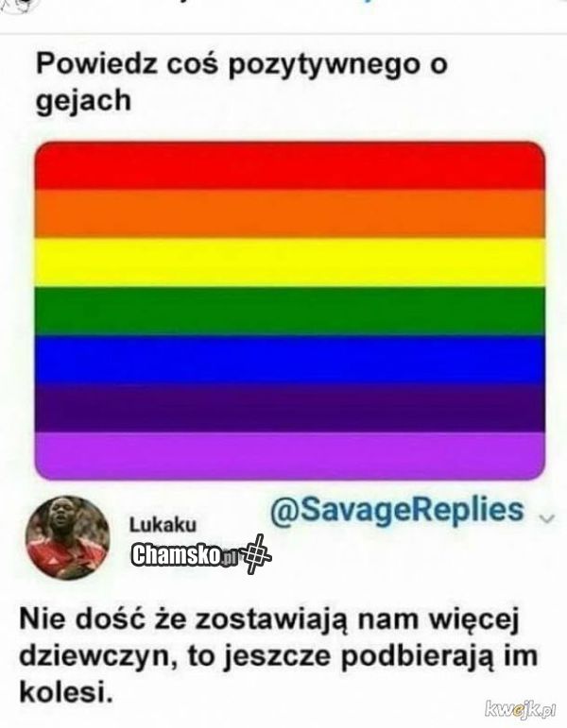This screenshot has height=728, width=567.
Task: Click the reply text starting "Nie dość że"
Action: (x=279, y=656)
